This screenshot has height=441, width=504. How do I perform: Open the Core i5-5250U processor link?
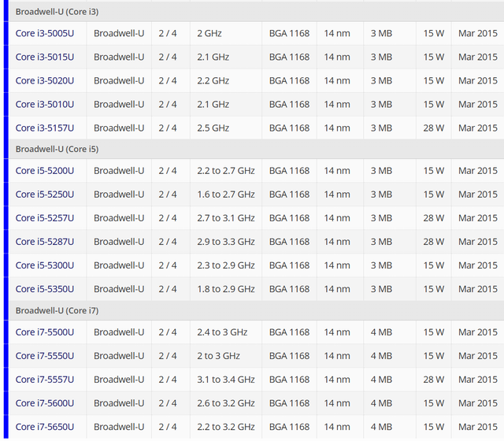(45, 195)
